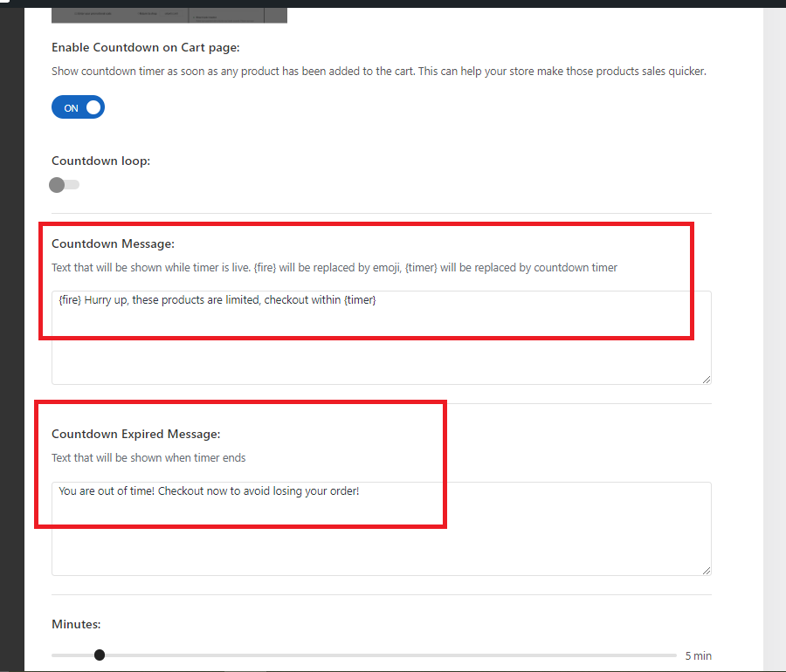This screenshot has height=672, width=786.
Task: Open the preview thumbnail above cart settings
Action: 169,15
